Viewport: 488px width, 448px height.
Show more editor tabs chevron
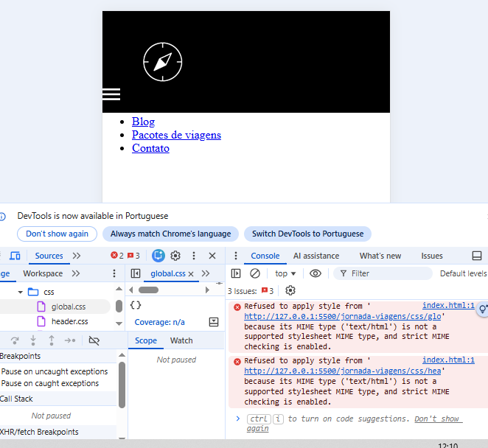pos(206,273)
